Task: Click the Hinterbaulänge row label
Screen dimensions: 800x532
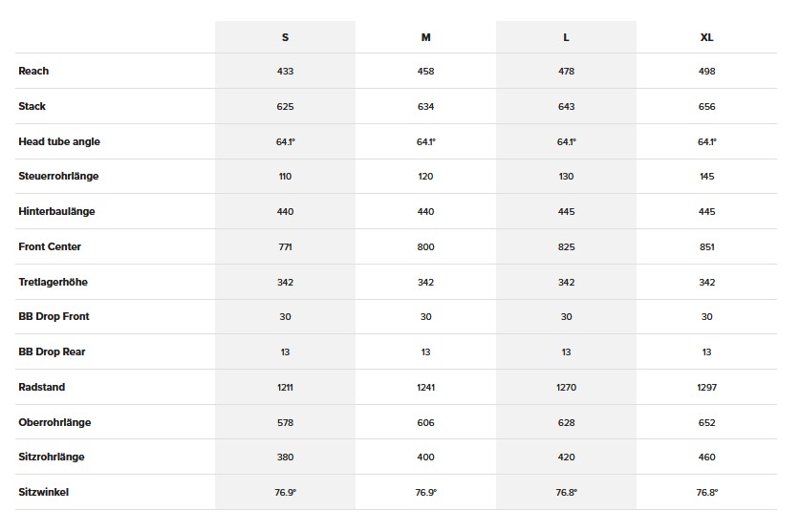Action: 56,211
